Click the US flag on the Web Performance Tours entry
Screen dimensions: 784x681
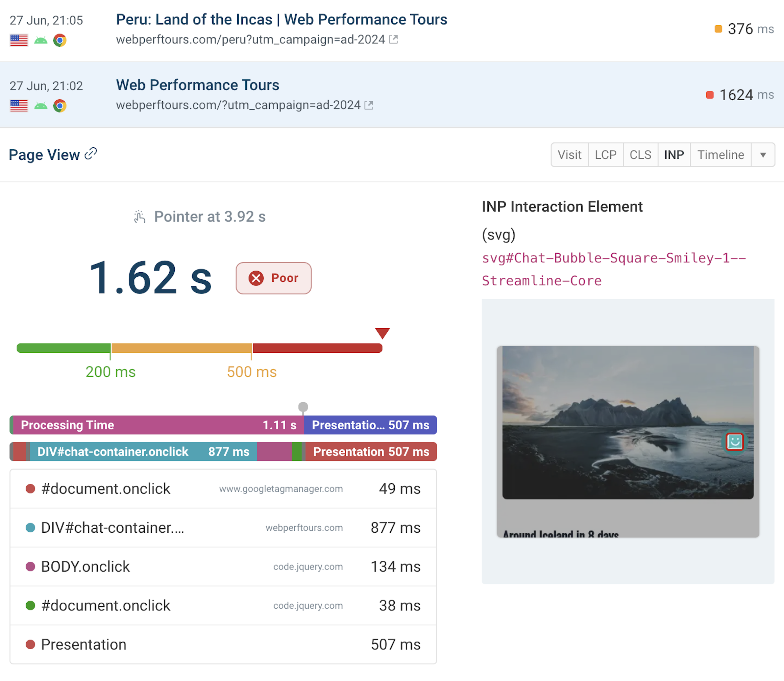tap(19, 106)
